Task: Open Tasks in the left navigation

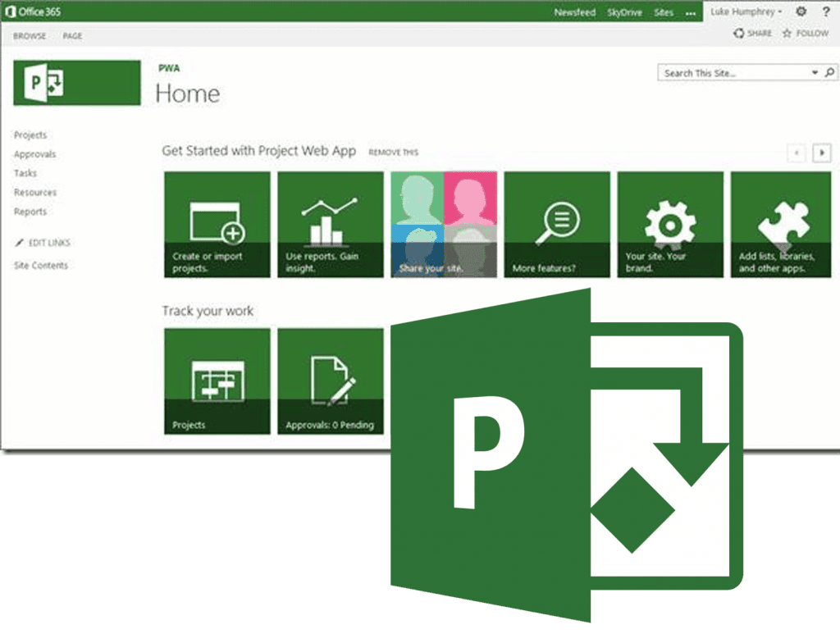Action: point(25,173)
